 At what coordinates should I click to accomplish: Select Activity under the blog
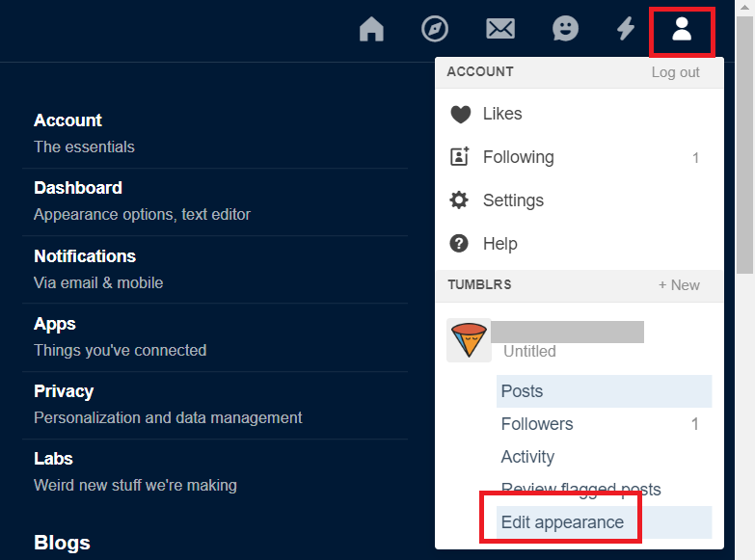pyautogui.click(x=604, y=457)
